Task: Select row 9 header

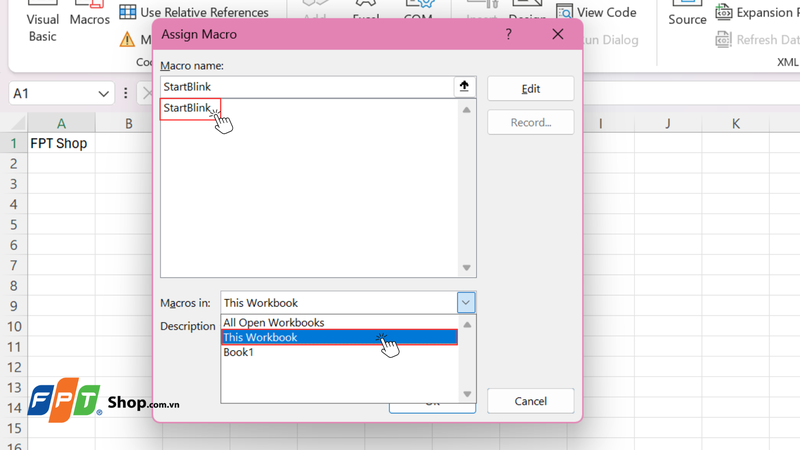Action: [x=14, y=306]
